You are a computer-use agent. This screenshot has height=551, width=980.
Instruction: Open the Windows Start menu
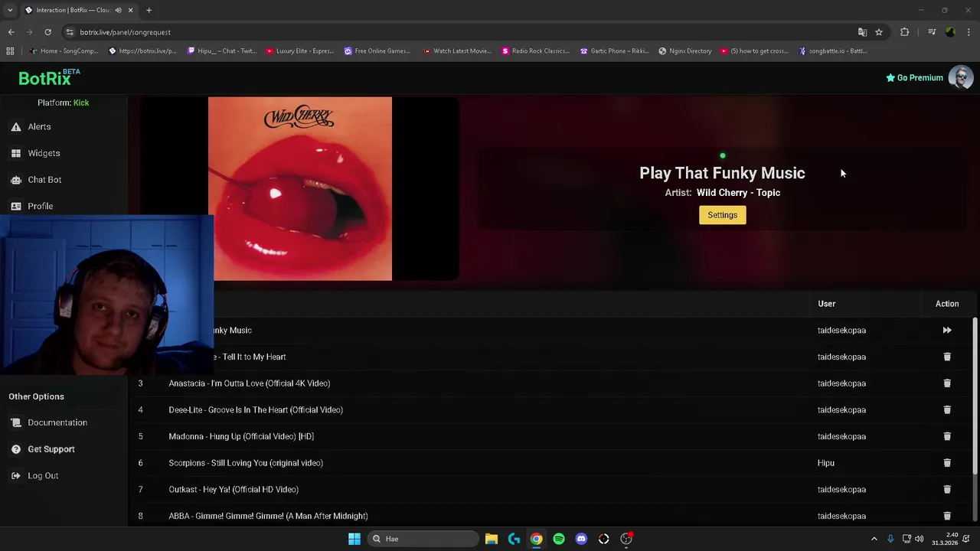coord(354,539)
